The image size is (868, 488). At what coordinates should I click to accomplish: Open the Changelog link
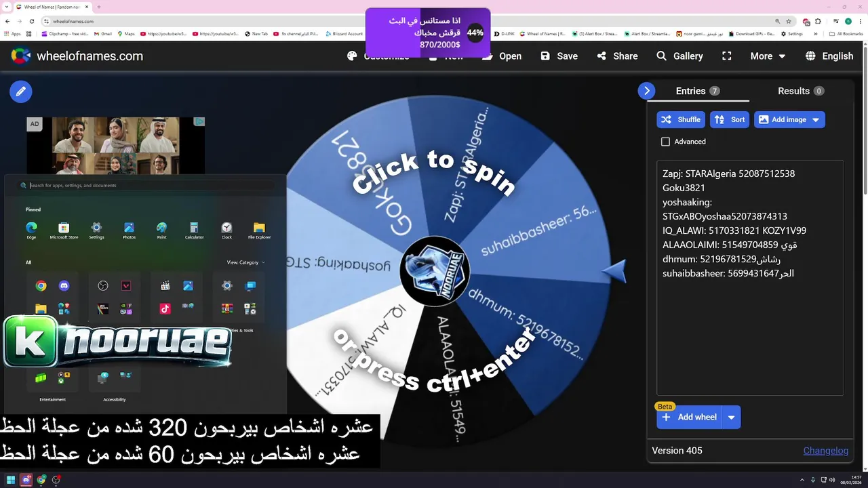point(826,451)
